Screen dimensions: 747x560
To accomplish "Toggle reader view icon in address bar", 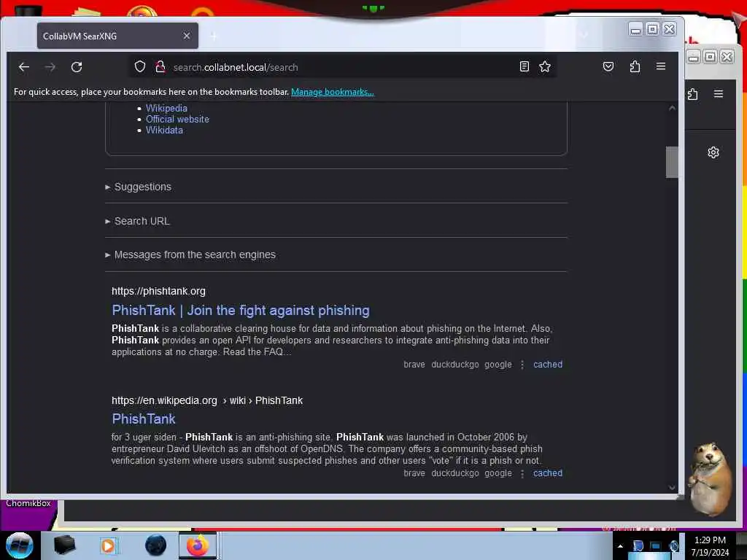I will click(x=524, y=66).
